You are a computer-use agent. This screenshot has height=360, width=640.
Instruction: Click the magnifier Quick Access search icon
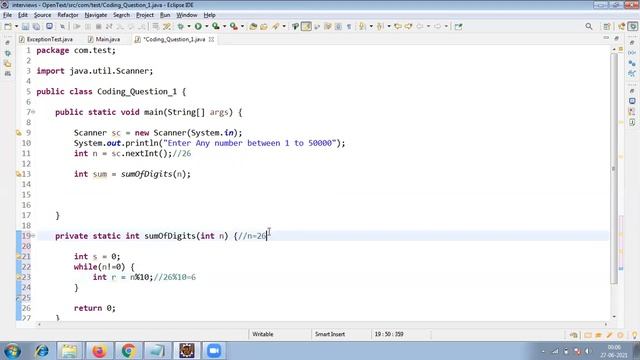589,27
